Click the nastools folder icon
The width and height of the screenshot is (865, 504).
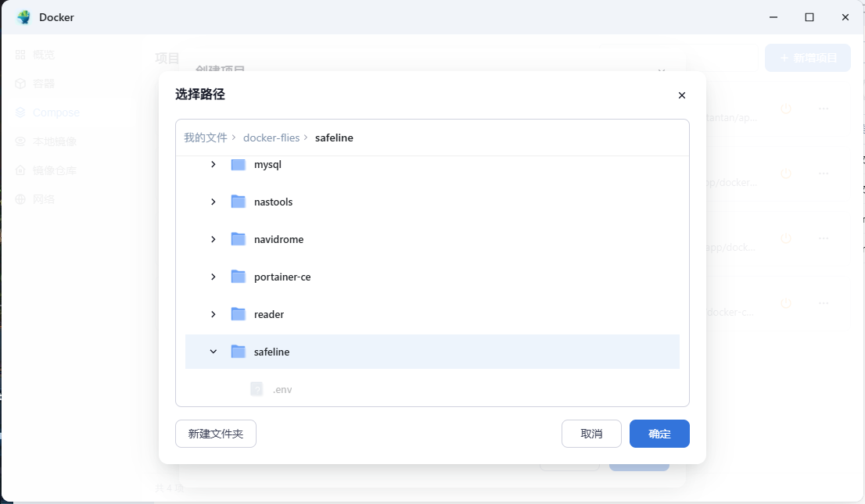click(x=239, y=202)
